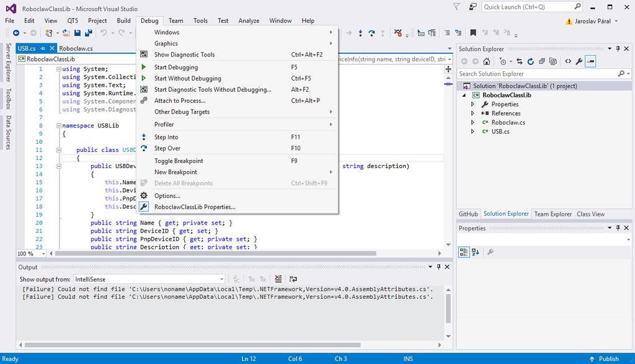Click the Sync with Active Document icon
The height and width of the screenshot is (364, 635).
click(519, 61)
